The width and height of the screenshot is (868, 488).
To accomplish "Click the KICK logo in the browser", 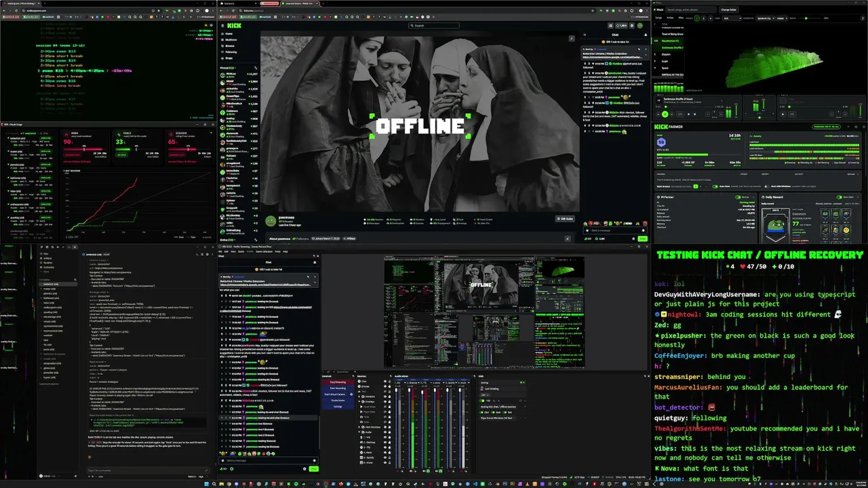I will click(x=234, y=25).
